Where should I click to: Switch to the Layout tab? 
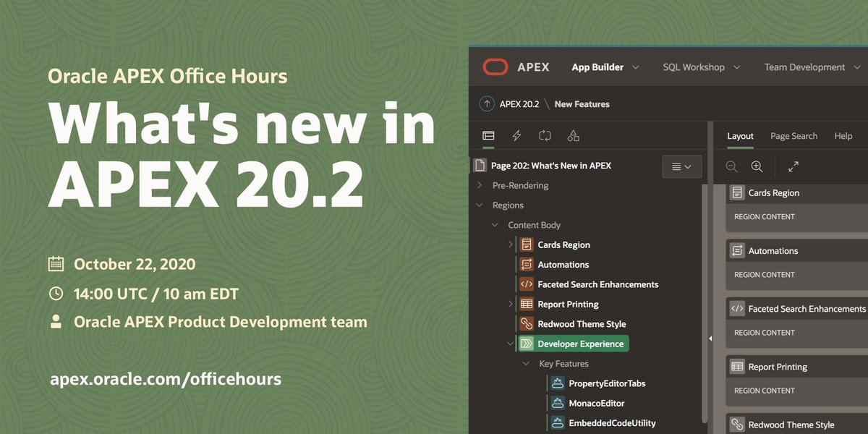[x=740, y=136]
